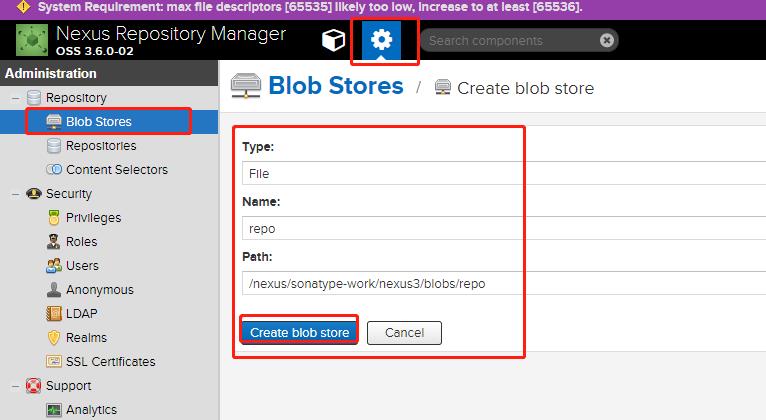Click the Support lifebuoy icon
The width and height of the screenshot is (766, 420).
[34, 386]
